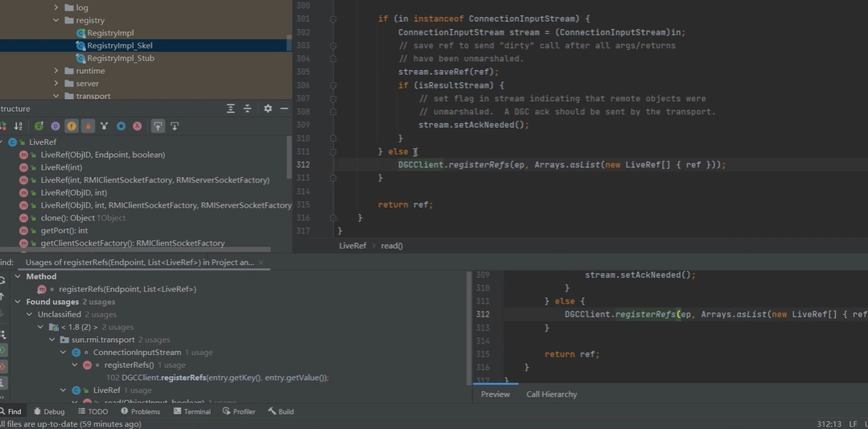This screenshot has width=868, height=429.
Task: Click Expand All in Structure panel header
Action: click(231, 109)
